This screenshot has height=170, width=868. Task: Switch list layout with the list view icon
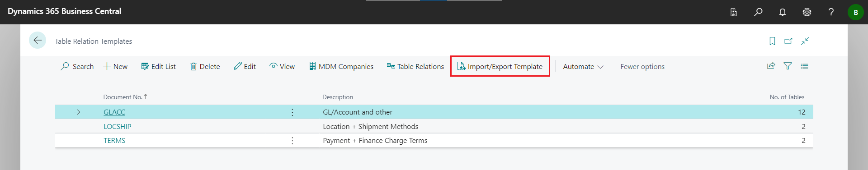tap(804, 66)
